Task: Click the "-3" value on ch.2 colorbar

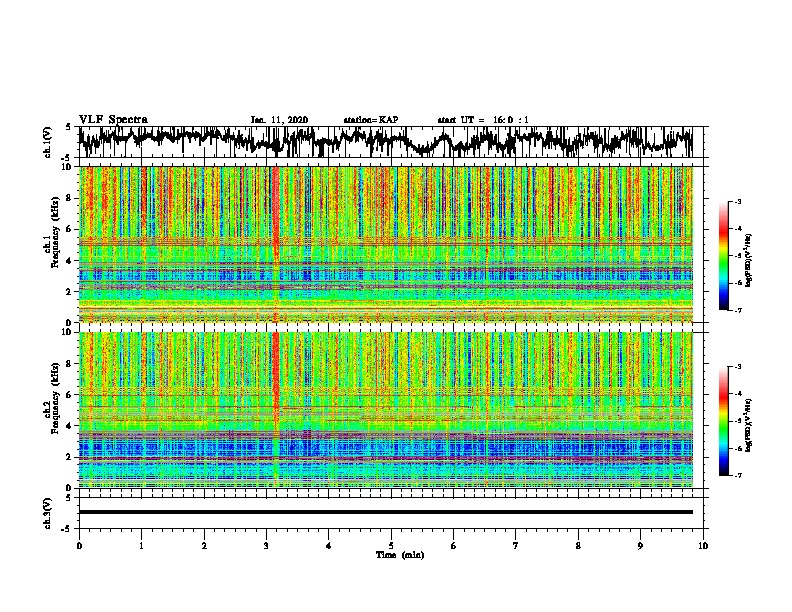Action: tap(738, 367)
